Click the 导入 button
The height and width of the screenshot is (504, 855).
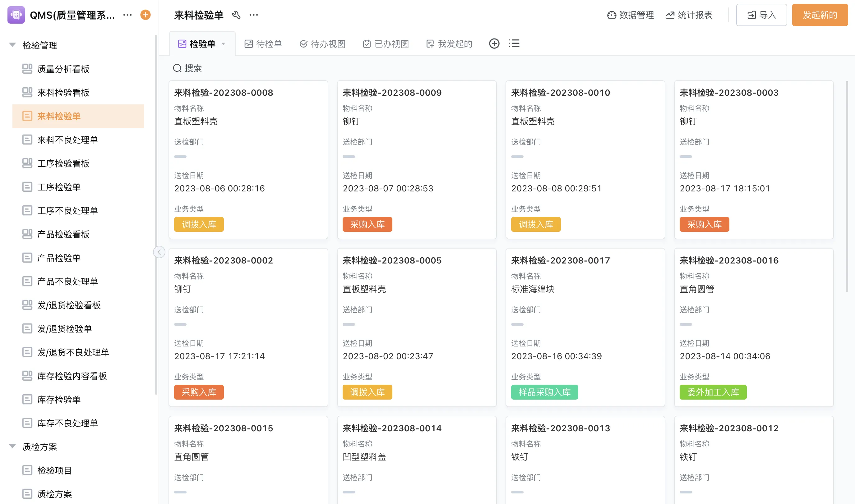(x=761, y=15)
